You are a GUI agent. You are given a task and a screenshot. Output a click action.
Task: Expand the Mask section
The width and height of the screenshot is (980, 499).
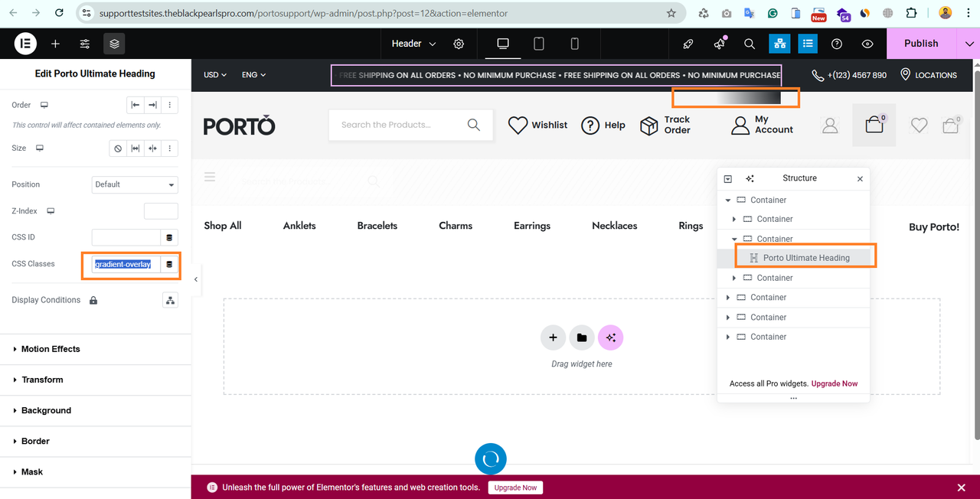tap(96, 471)
